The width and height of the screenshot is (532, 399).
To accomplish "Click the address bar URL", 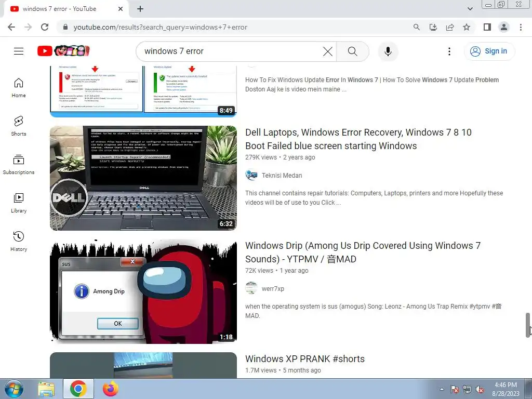I will pyautogui.click(x=160, y=27).
